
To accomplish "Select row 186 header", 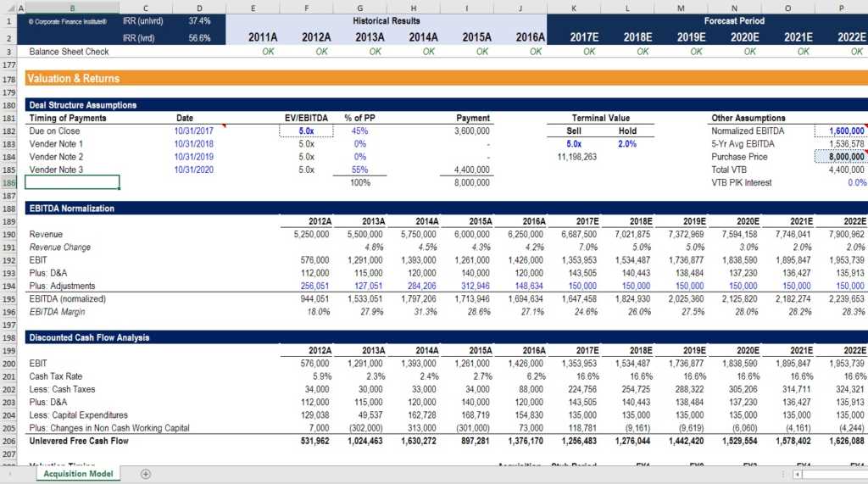I will [x=10, y=182].
